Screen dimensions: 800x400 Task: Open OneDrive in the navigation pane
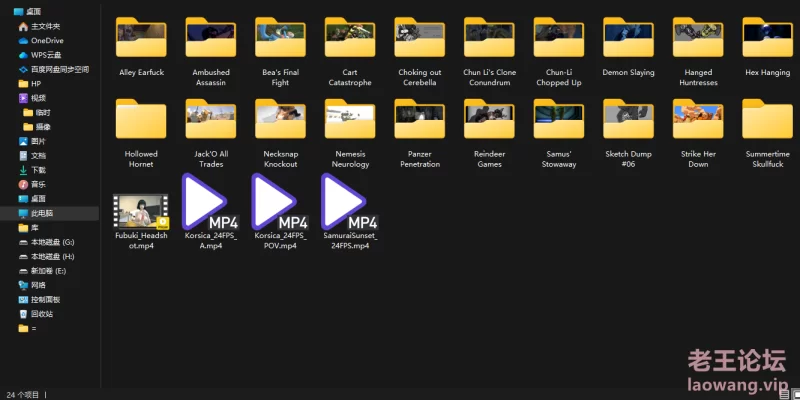click(x=46, y=40)
